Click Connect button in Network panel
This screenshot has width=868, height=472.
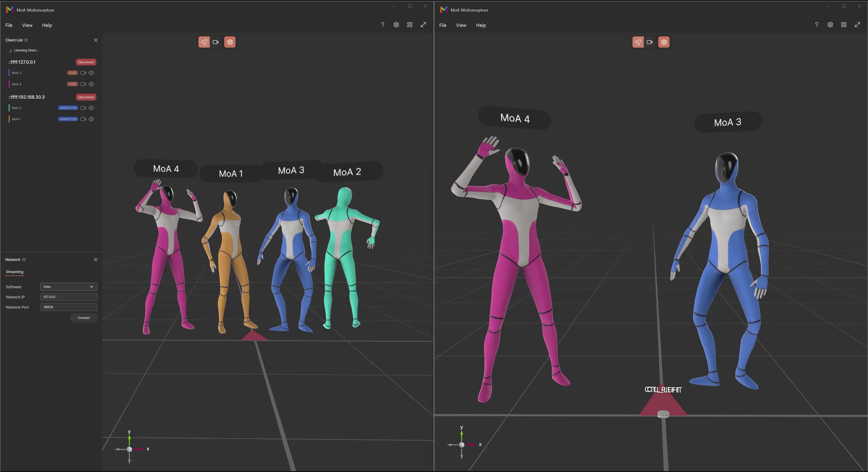pos(84,318)
